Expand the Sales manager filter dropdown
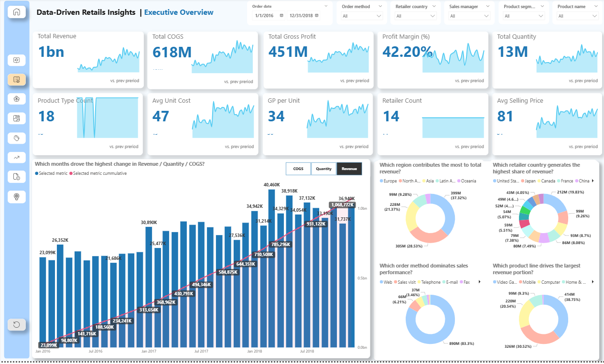 (x=469, y=16)
